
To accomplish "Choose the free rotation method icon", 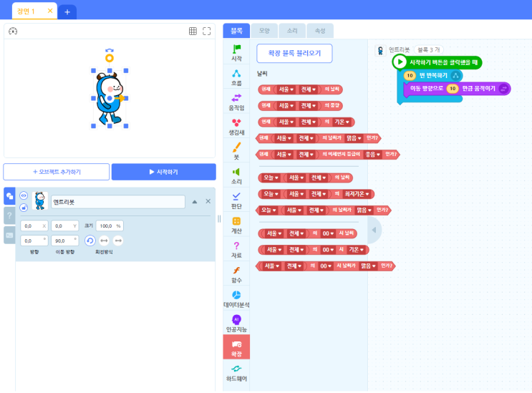I will coord(90,241).
